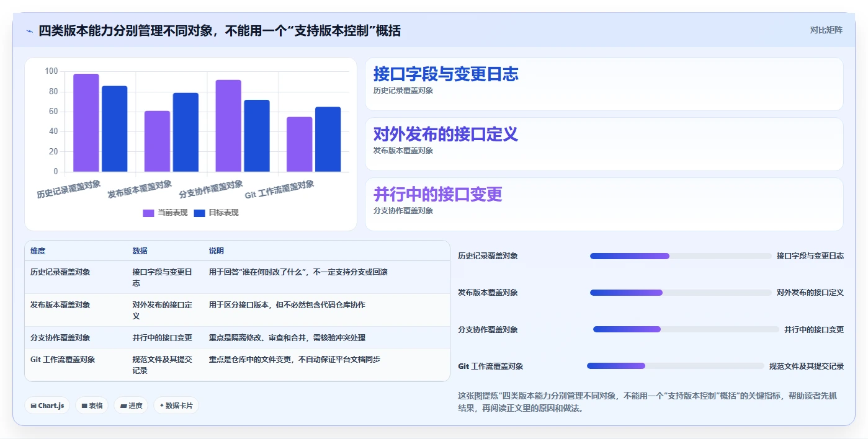Click the progress bar for 分支协作覆盖对象
The width and height of the screenshot is (868, 439).
click(x=686, y=329)
